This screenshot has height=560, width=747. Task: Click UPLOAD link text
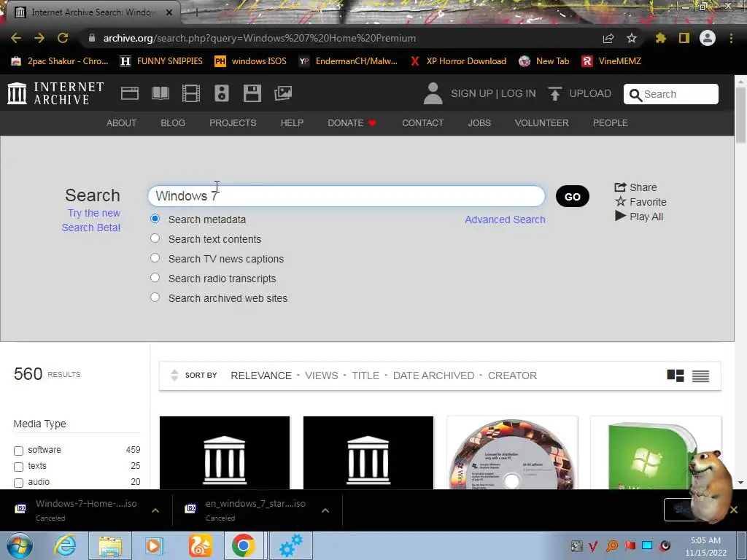point(590,93)
